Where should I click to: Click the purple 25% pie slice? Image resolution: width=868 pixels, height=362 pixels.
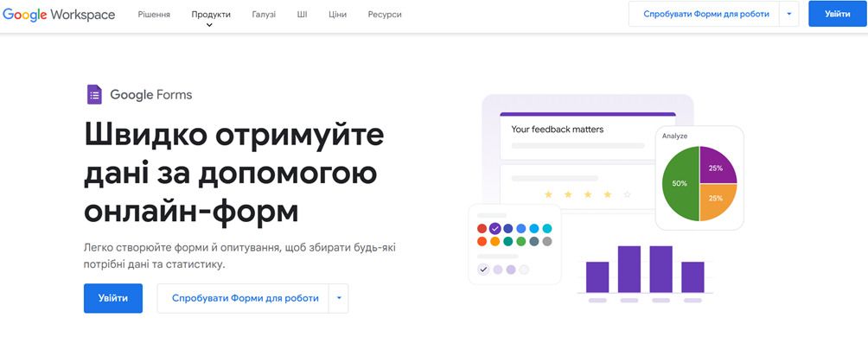tap(718, 167)
